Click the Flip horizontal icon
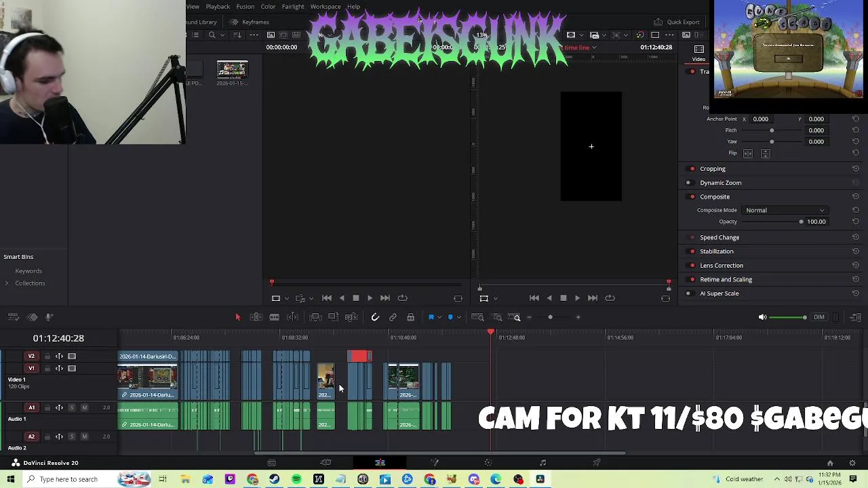This screenshot has width=868, height=488. [748, 153]
